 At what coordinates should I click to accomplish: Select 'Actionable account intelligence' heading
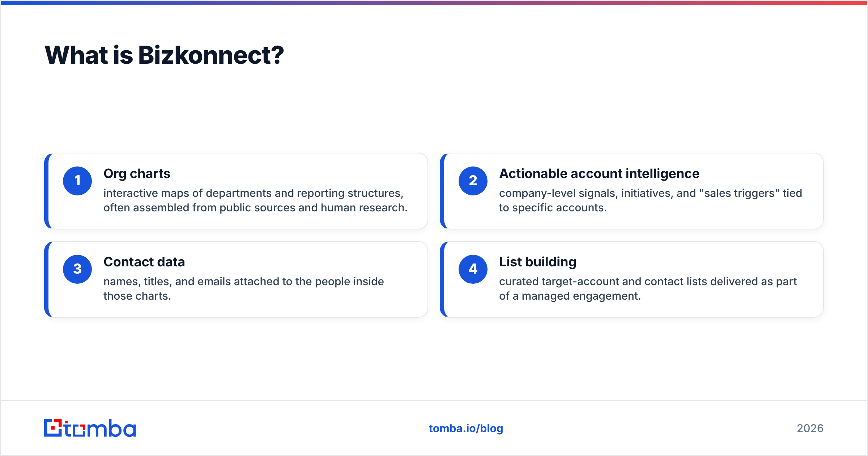click(599, 174)
